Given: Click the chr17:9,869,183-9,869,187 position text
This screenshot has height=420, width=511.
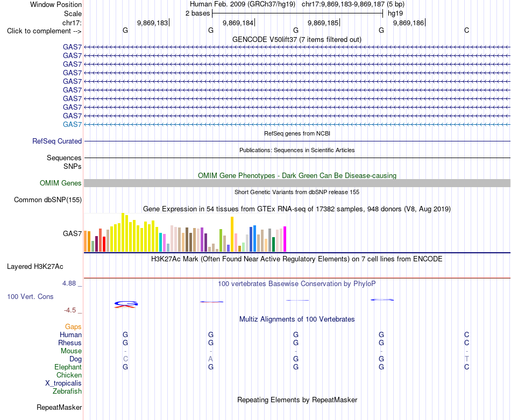Looking at the screenshot, I should pos(353,4).
